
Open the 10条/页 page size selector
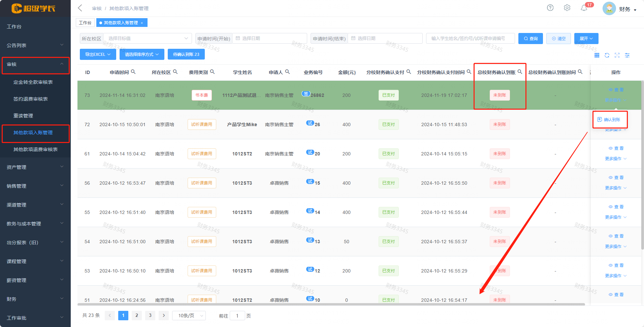pos(189,316)
